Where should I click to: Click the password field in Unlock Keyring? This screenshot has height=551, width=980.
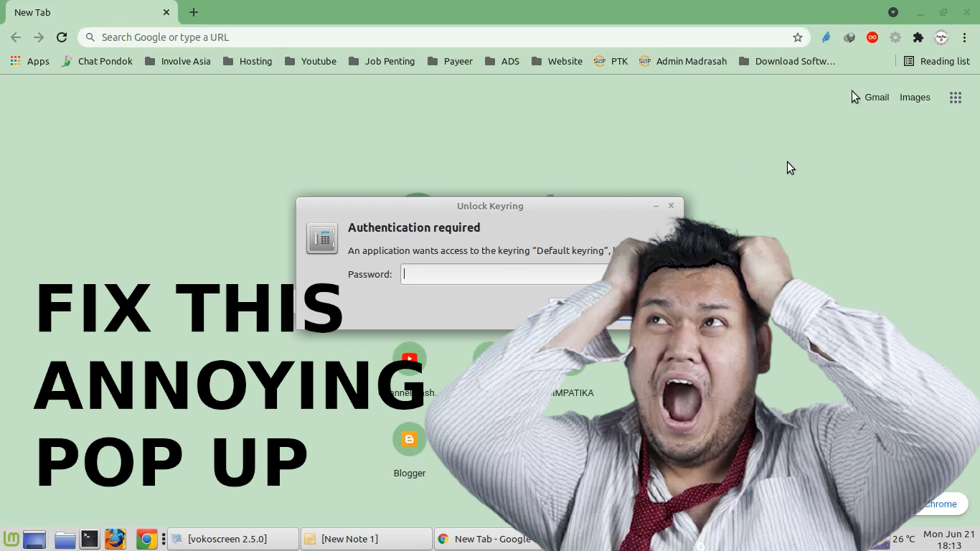pos(506,274)
